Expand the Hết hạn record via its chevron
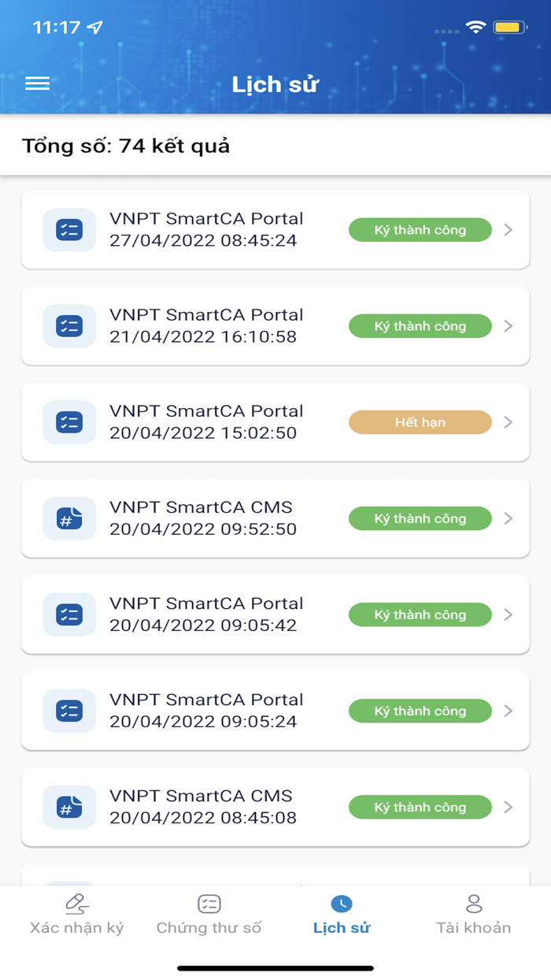Image resolution: width=551 pixels, height=980 pixels. click(508, 421)
